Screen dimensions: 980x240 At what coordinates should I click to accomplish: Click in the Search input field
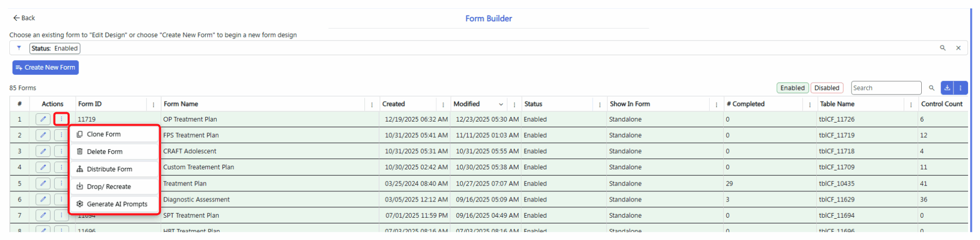886,88
